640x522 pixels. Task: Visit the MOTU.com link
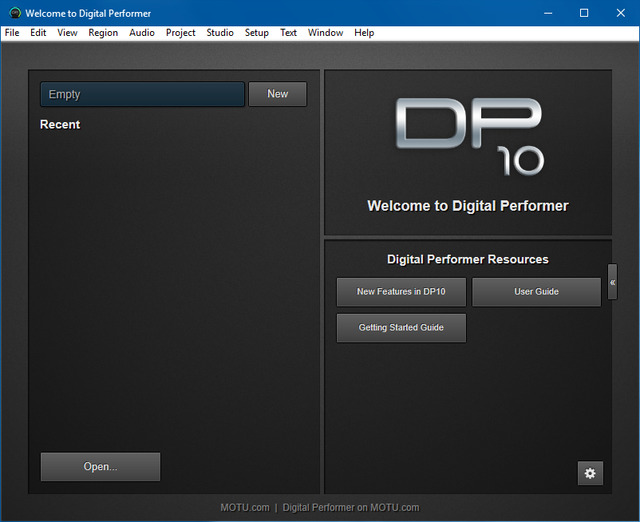tap(245, 507)
